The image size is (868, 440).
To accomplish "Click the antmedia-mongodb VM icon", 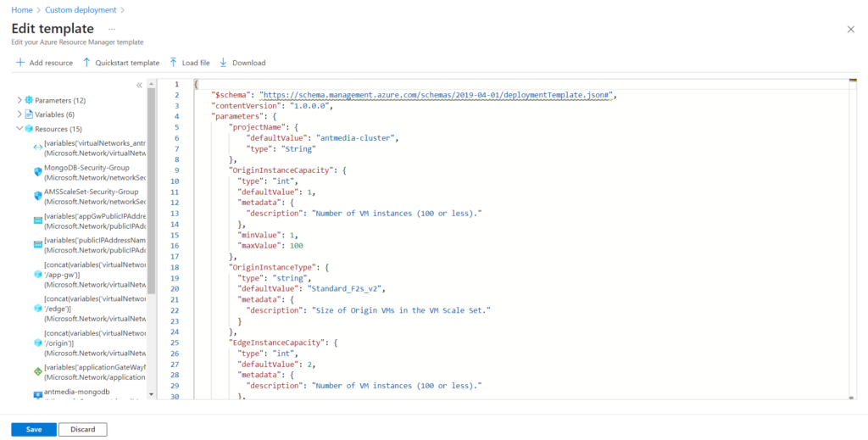I will coord(37,395).
